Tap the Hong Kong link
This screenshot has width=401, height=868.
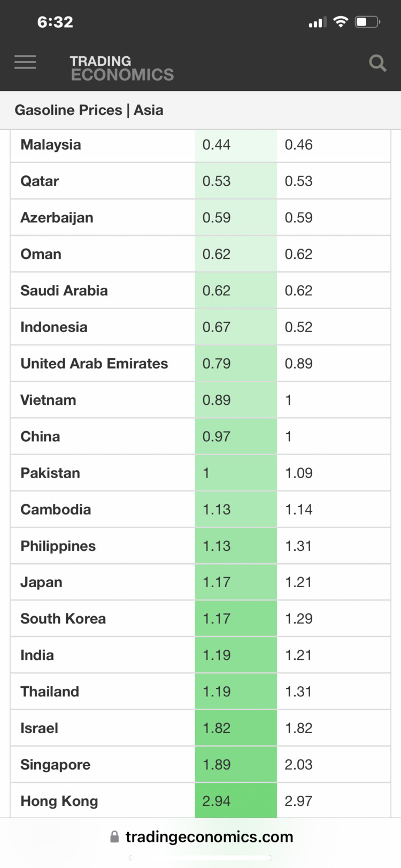(59, 801)
